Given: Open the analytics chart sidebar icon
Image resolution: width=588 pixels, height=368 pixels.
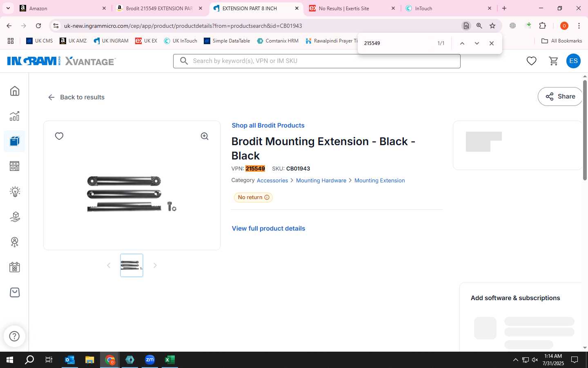Looking at the screenshot, I should pos(15,116).
